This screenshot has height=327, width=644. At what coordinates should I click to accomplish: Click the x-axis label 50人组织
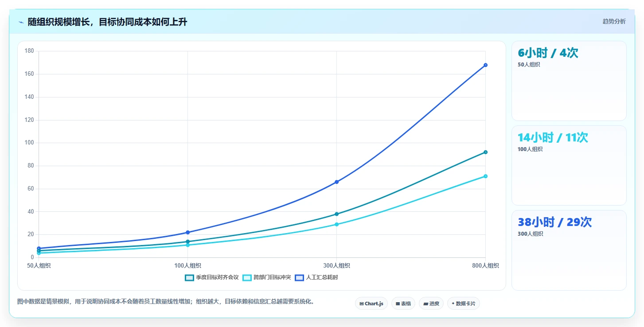[39, 266]
